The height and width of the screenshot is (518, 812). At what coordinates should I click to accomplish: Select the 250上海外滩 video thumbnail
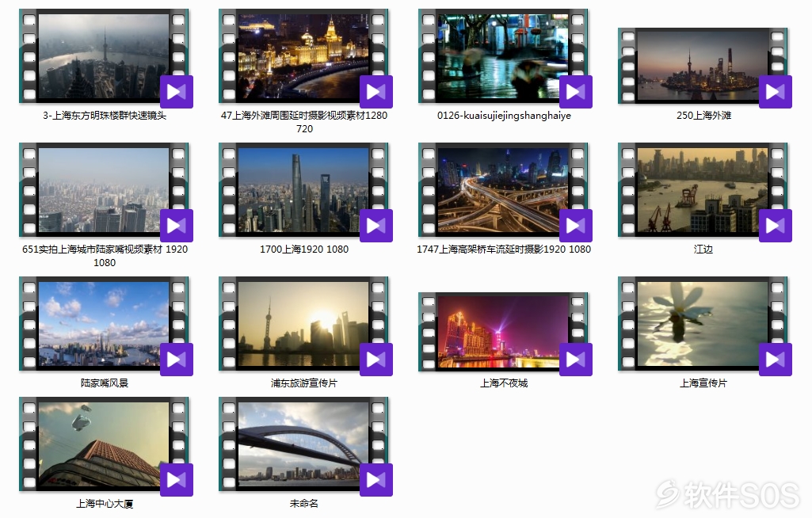[703, 66]
